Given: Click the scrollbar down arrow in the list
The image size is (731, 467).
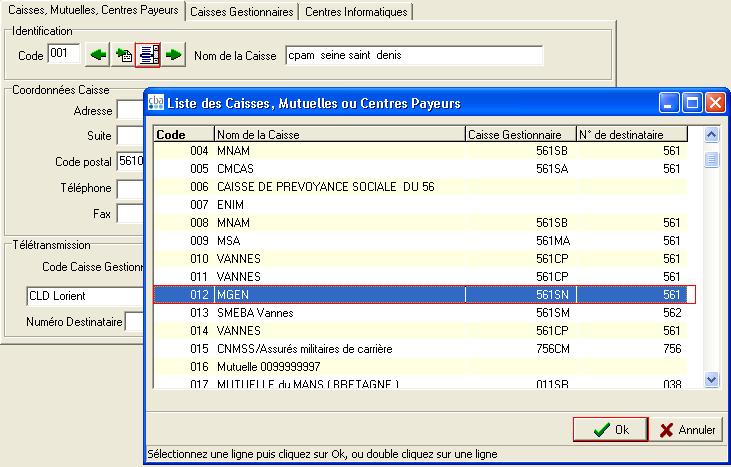Looking at the screenshot, I should click(x=711, y=380).
